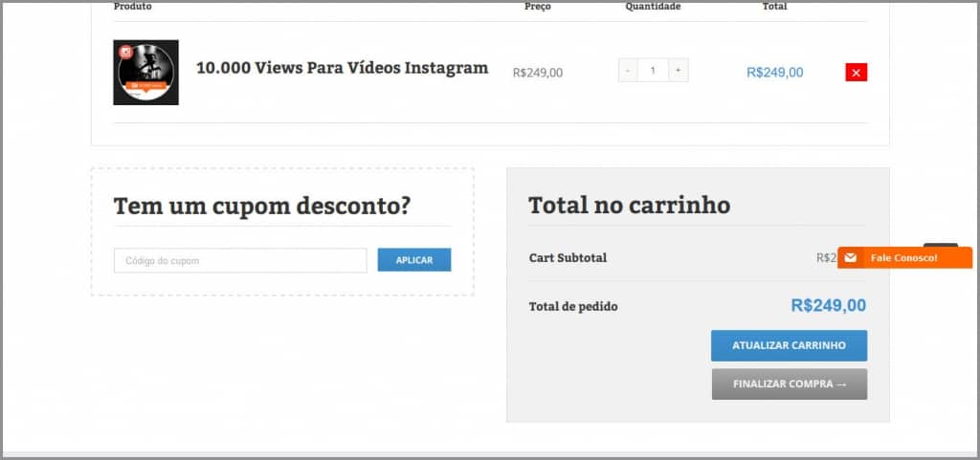The image size is (980, 460).
Task: Open the product thumbnail image
Action: coord(146,73)
